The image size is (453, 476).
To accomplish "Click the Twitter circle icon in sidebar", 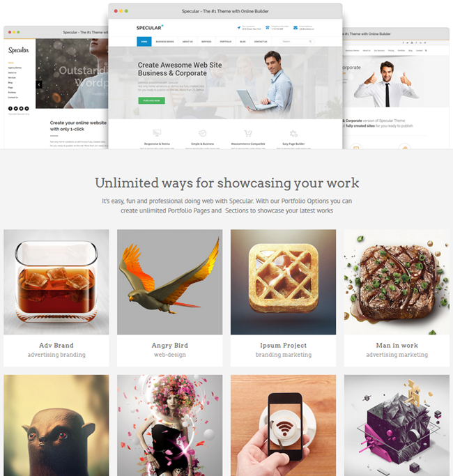I will click(16, 109).
